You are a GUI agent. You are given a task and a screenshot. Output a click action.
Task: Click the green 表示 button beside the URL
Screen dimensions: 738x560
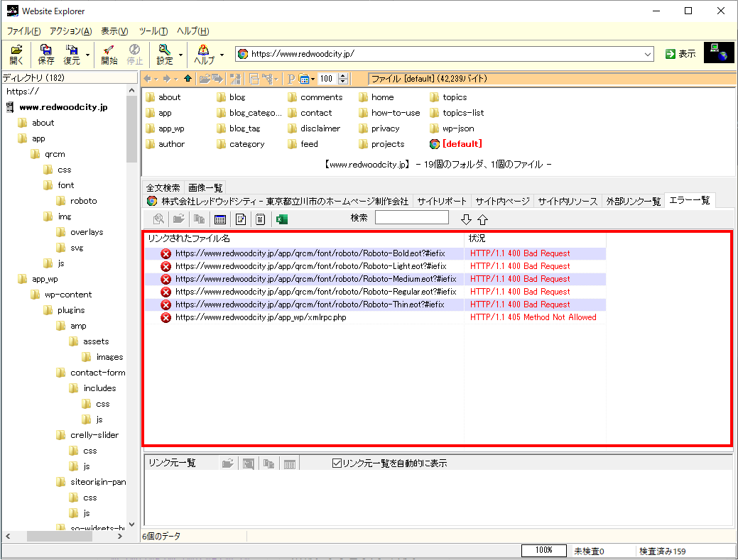click(x=680, y=54)
